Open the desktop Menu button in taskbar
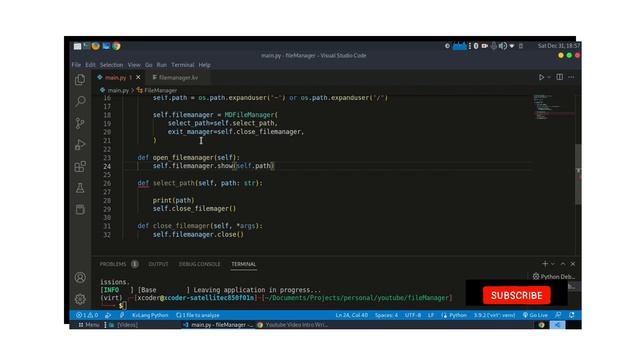The height and width of the screenshot is (360, 640). click(89, 325)
